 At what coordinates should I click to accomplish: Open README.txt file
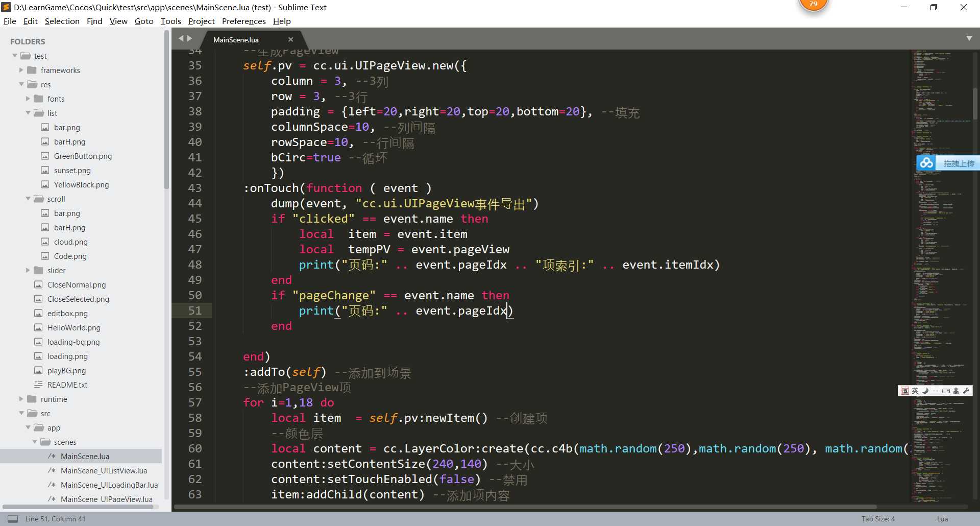pos(67,385)
